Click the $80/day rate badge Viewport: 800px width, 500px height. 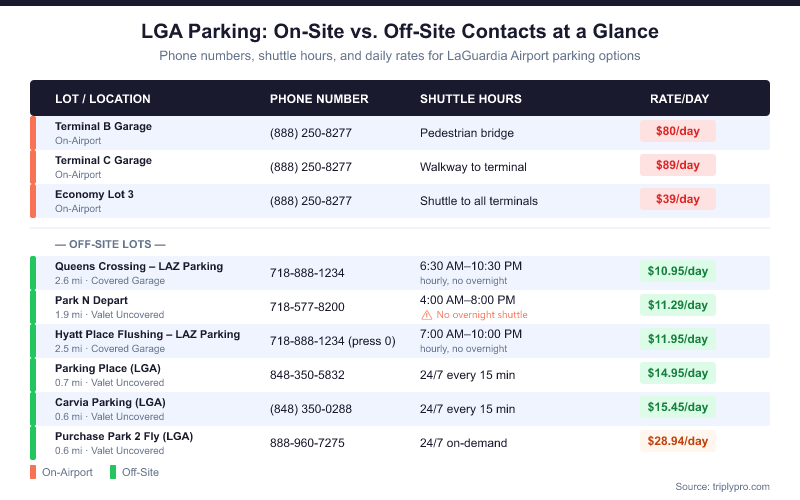coord(678,131)
